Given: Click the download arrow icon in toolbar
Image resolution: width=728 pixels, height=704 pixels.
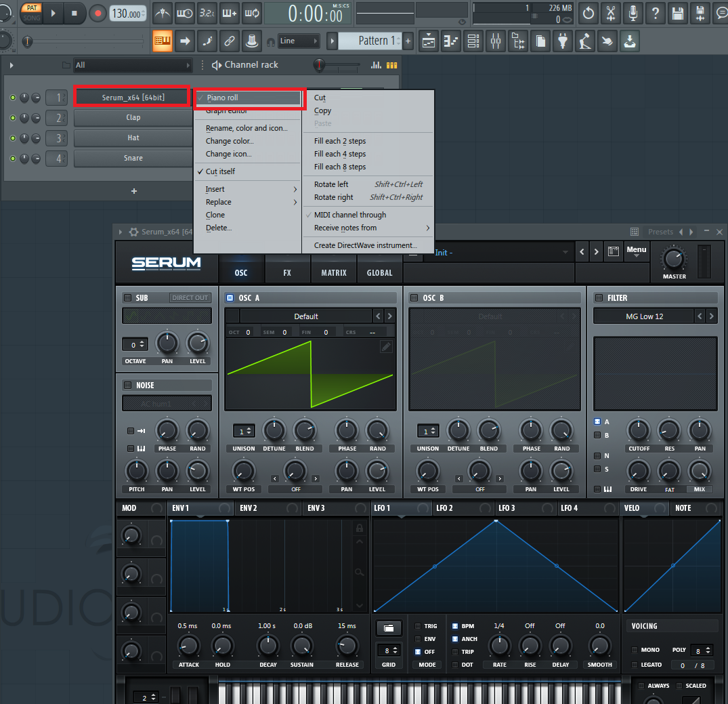Looking at the screenshot, I should pyautogui.click(x=630, y=41).
